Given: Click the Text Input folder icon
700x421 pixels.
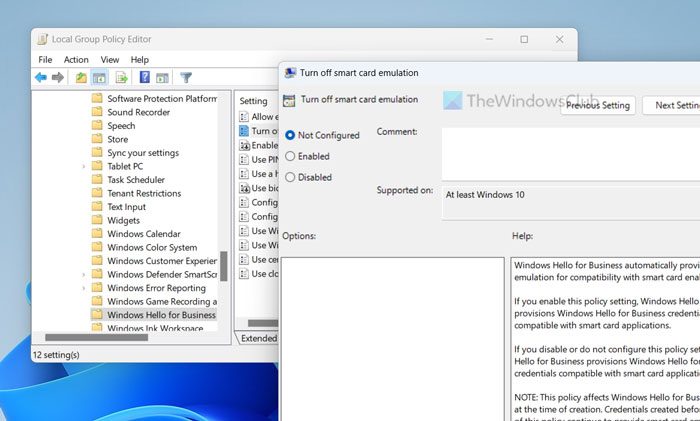Looking at the screenshot, I should click(x=97, y=206).
